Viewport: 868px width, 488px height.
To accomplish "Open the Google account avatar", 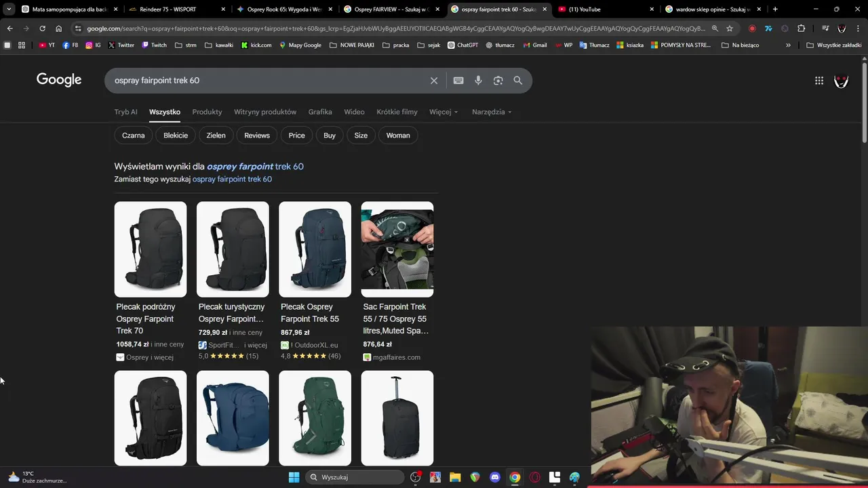I will pos(842,81).
